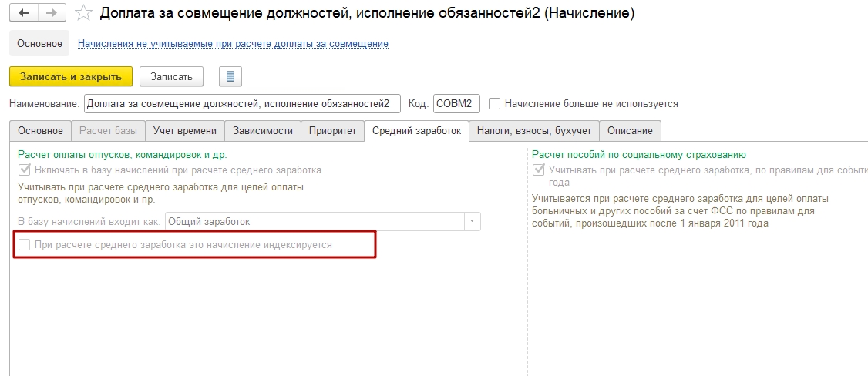Click the 'Наименование' text field
This screenshot has height=376, width=868.
[x=242, y=103]
